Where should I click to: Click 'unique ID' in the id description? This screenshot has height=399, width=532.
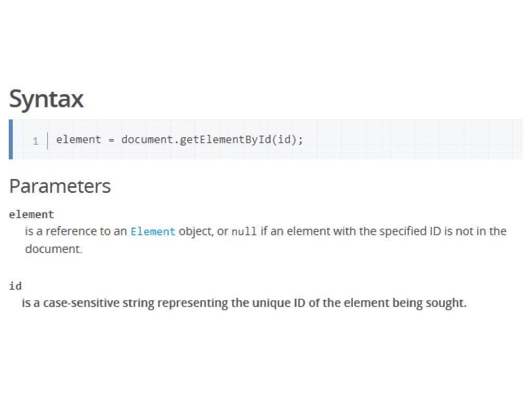point(279,303)
